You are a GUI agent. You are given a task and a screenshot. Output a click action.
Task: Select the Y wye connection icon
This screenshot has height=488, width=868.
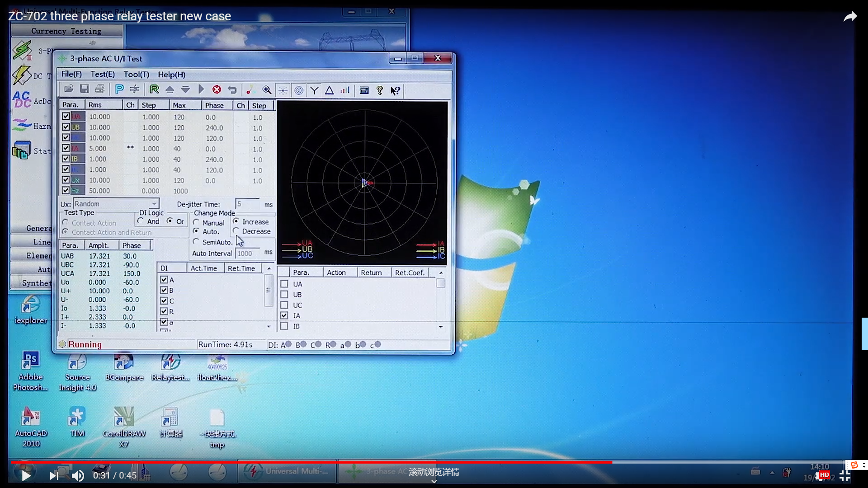[x=314, y=90]
